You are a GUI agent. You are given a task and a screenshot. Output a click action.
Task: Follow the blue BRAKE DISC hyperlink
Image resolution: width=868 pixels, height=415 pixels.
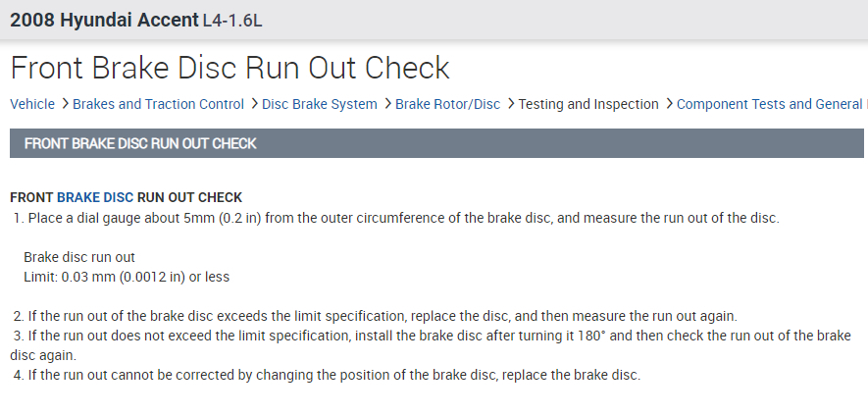pos(95,197)
